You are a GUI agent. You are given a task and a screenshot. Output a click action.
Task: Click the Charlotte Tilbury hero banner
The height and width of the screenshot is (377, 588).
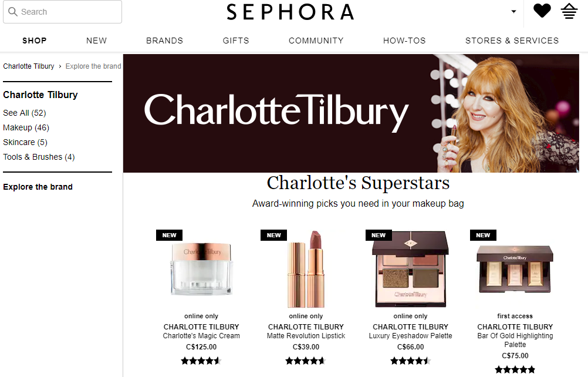coord(351,113)
